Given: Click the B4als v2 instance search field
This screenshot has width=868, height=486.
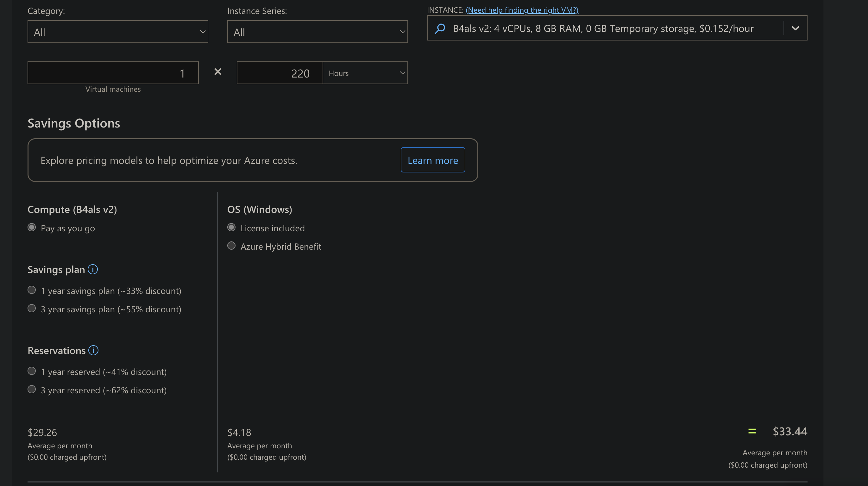Looking at the screenshot, I should tap(617, 28).
